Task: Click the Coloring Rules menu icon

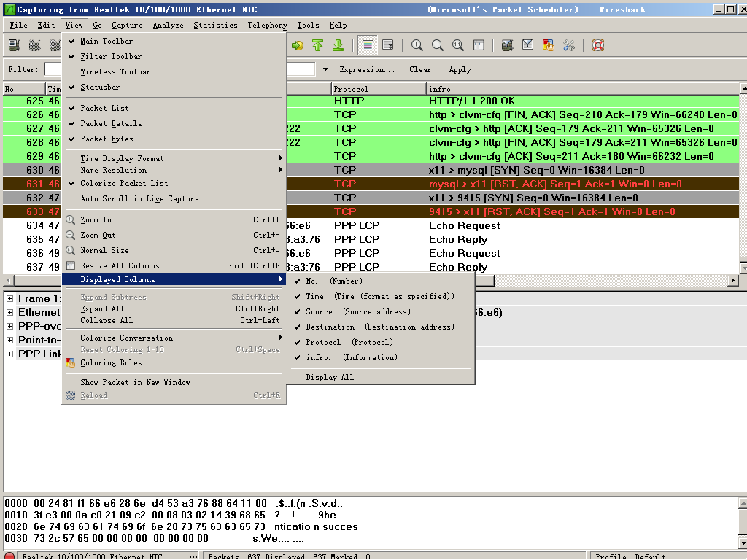Action: click(x=71, y=363)
